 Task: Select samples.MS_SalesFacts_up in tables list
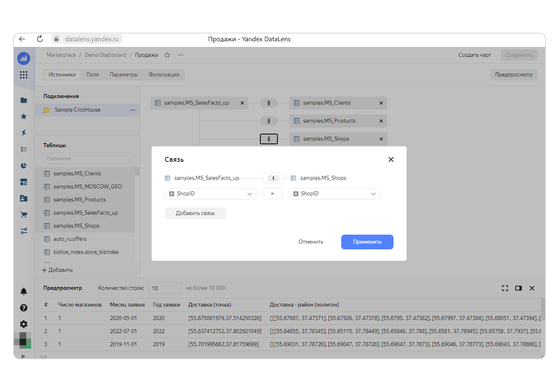[85, 213]
